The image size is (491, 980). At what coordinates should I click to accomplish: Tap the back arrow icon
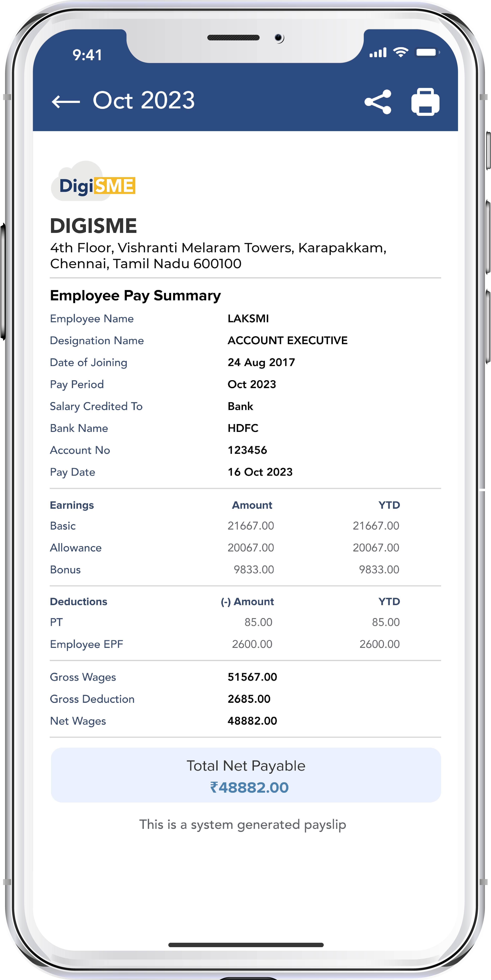tap(66, 102)
